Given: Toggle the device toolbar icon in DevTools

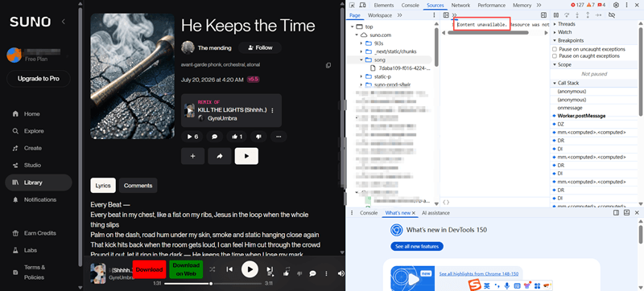Looking at the screenshot, I should pyautogui.click(x=363, y=6).
